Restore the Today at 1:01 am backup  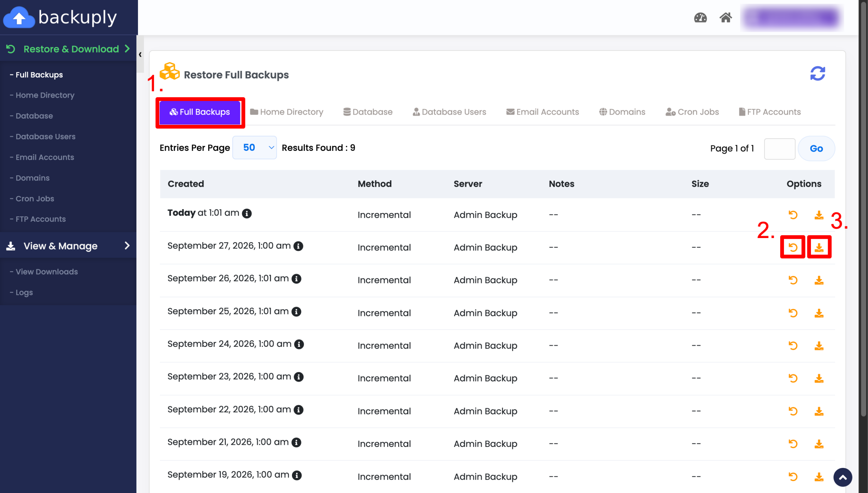[x=793, y=215]
